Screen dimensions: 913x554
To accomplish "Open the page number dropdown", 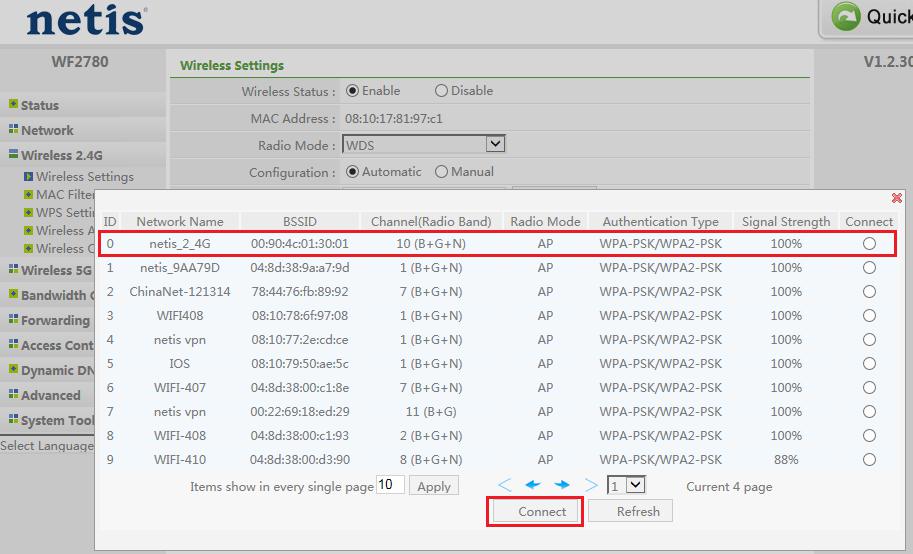I will pyautogui.click(x=634, y=485).
